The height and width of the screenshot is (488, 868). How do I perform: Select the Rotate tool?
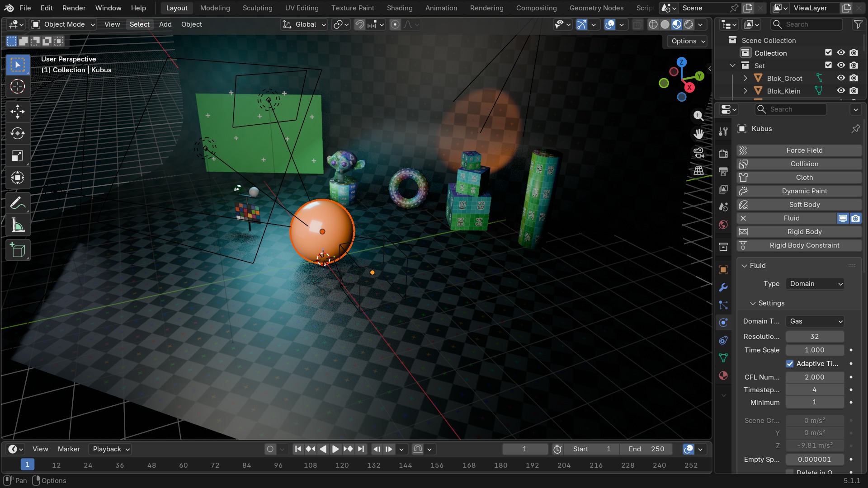(x=18, y=134)
